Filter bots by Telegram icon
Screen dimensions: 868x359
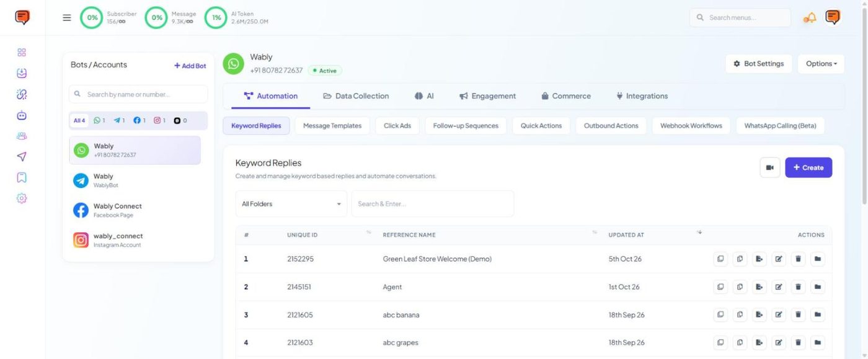point(119,120)
